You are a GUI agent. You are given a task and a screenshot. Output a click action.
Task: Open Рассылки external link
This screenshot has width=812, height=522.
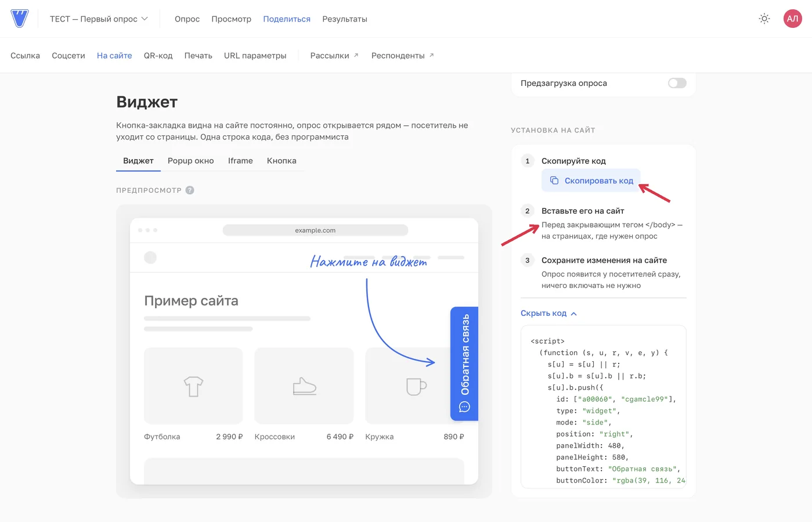point(334,56)
